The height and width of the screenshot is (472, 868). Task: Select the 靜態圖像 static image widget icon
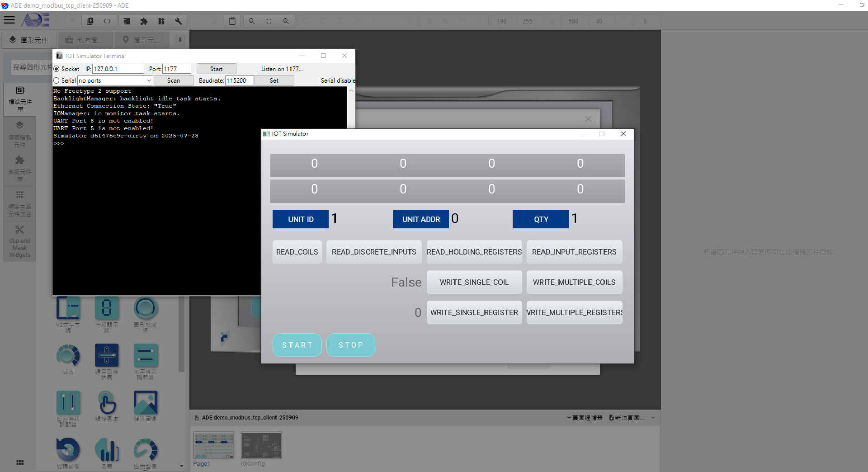point(145,403)
